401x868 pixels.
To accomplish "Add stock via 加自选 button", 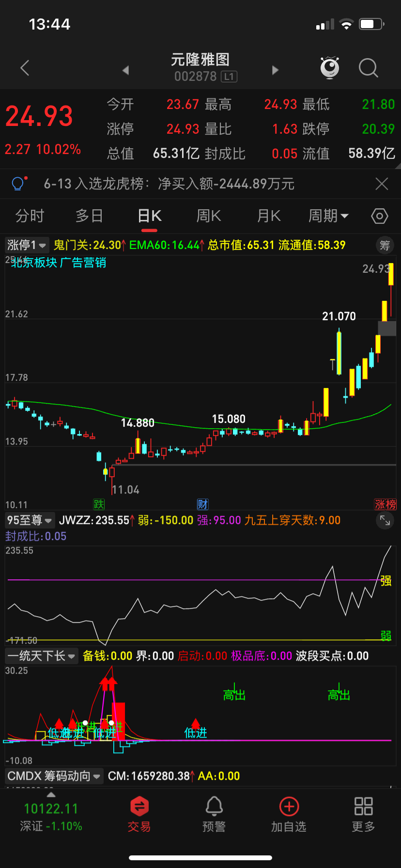I will click(289, 815).
